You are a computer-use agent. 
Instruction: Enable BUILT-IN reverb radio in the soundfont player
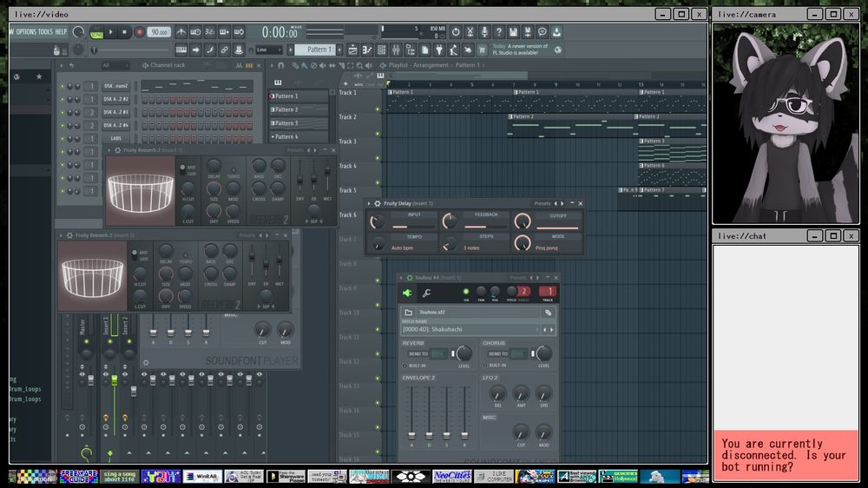click(x=404, y=366)
